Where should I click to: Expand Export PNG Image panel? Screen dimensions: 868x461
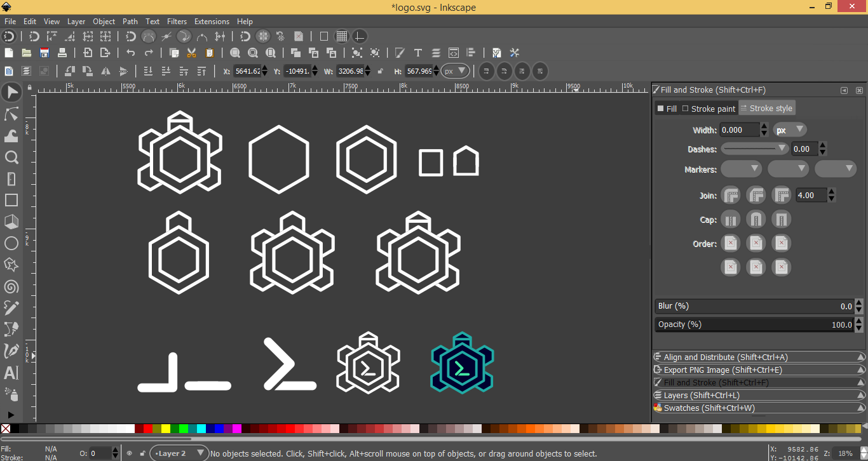point(759,370)
